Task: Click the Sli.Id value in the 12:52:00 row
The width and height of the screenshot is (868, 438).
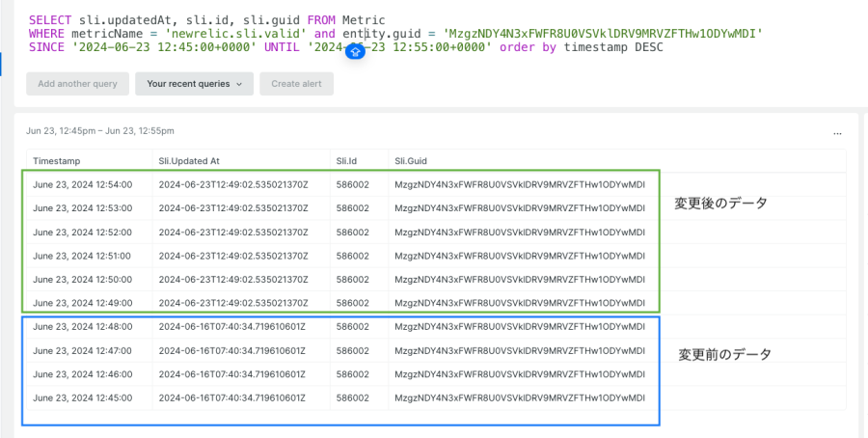Action: tap(352, 232)
